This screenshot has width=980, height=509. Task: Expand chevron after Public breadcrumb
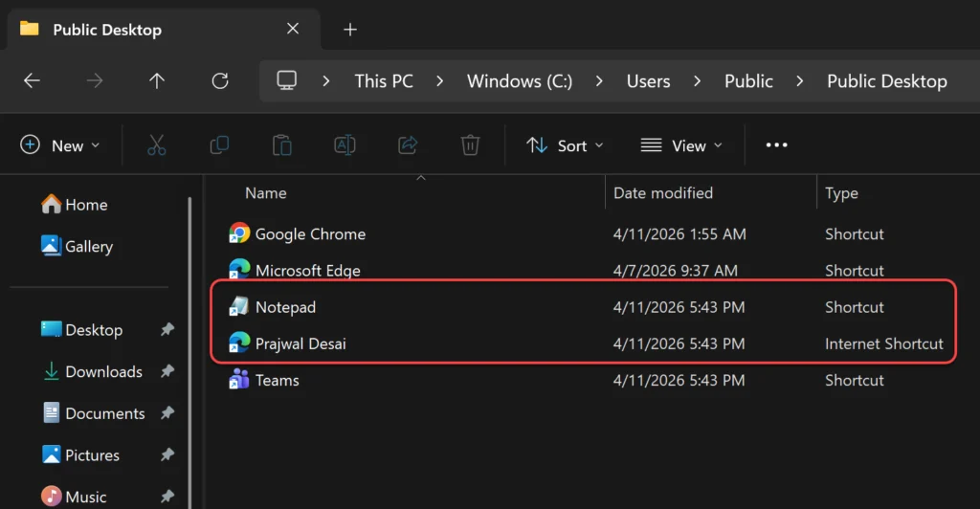pos(799,81)
